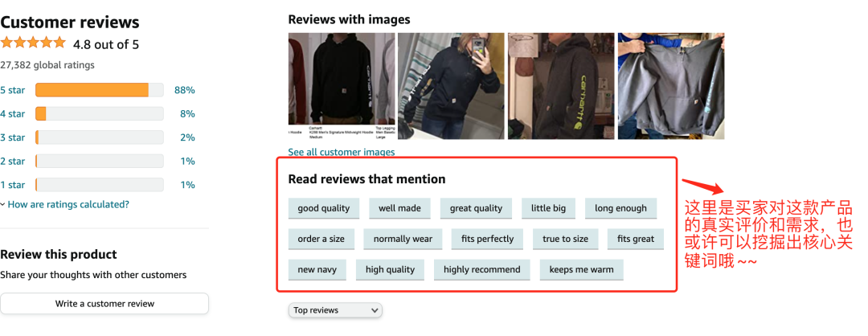Filter reviews mentioning 'highly recommend'

point(481,269)
